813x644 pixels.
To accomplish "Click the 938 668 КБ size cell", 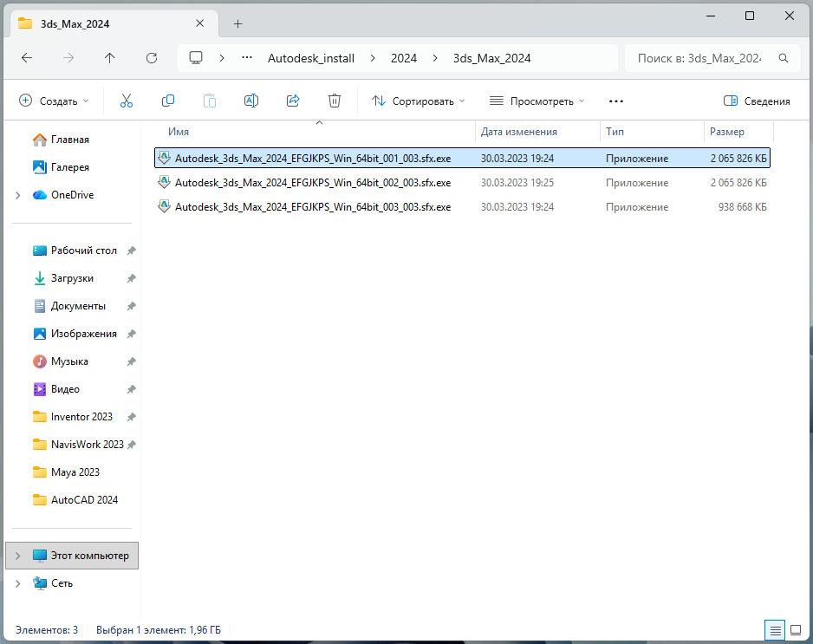I will (x=742, y=207).
